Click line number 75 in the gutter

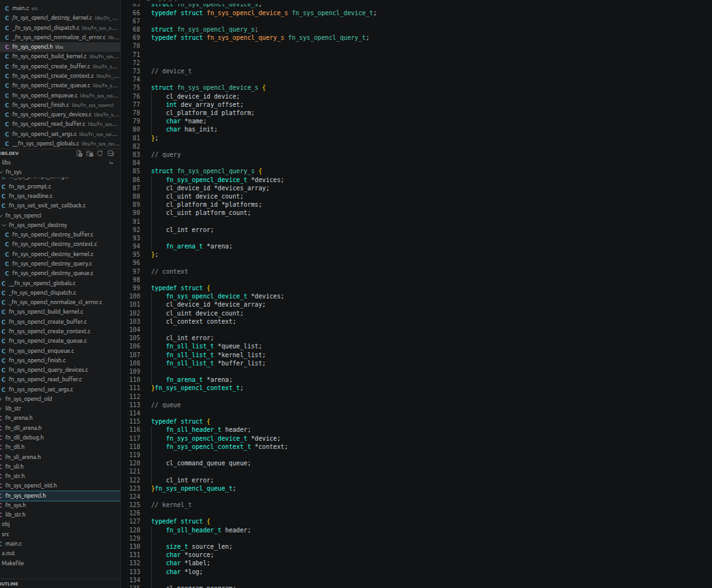tap(136, 88)
